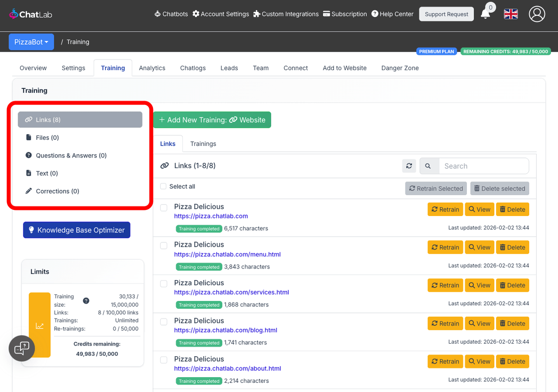Open the Trainings tab
558x392 pixels.
point(203,144)
